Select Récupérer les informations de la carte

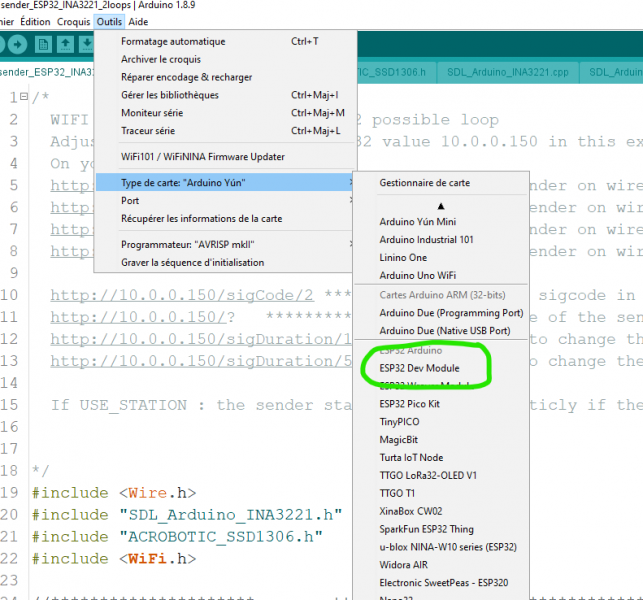pyautogui.click(x=224, y=219)
